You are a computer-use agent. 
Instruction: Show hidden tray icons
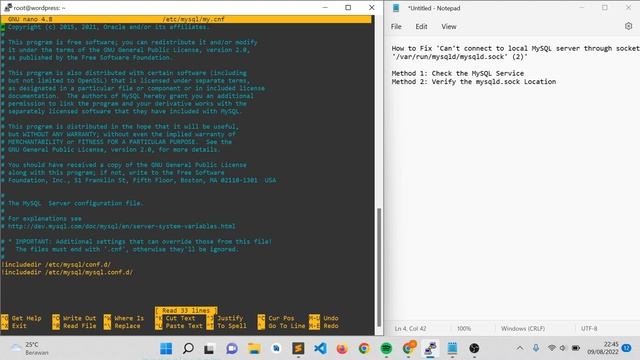[520, 348]
